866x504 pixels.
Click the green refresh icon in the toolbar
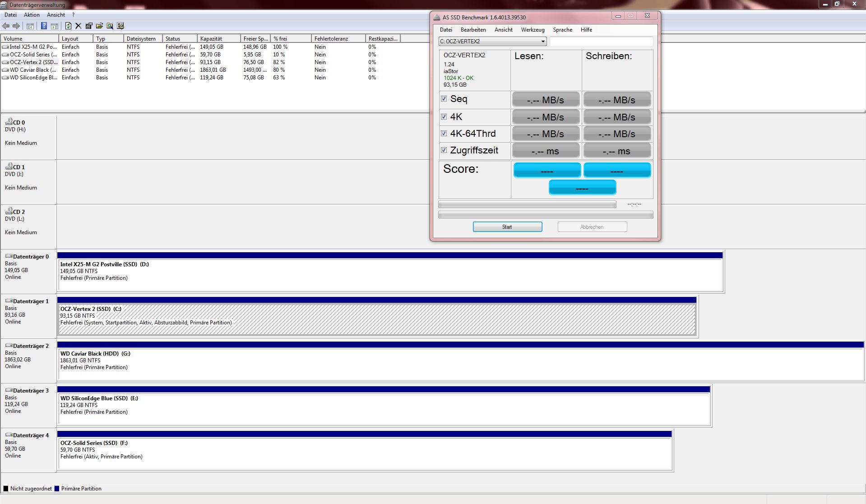(68, 26)
